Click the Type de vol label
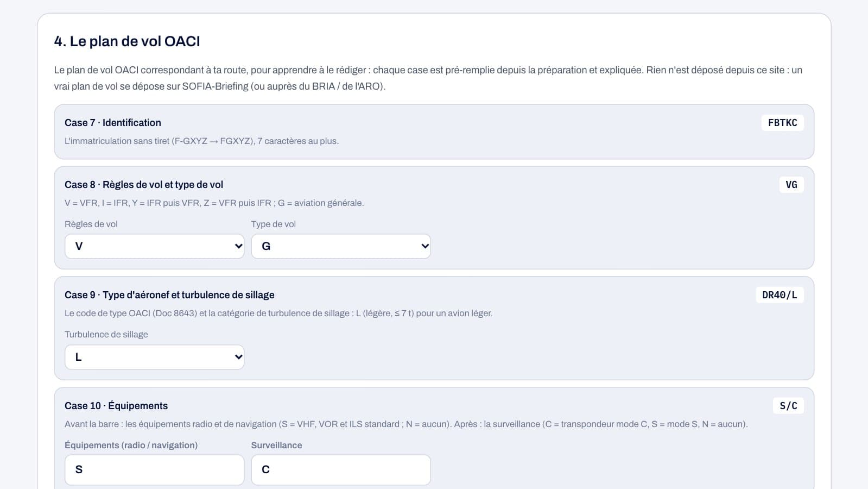 pyautogui.click(x=274, y=224)
